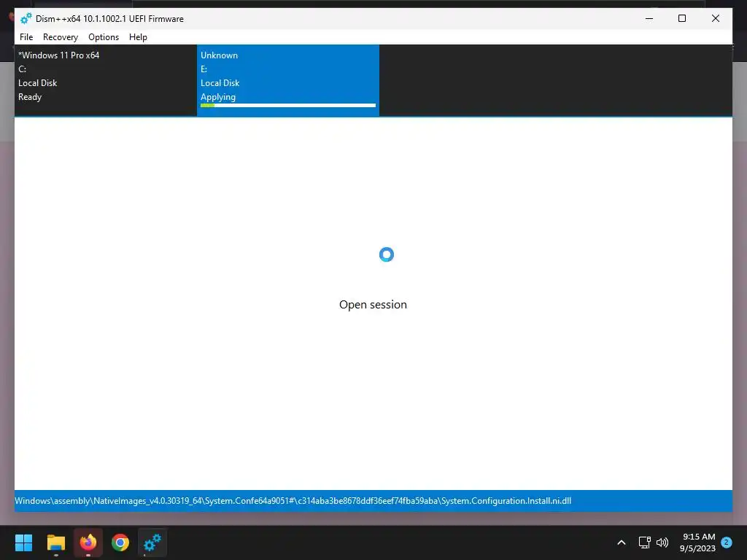Screen dimensions: 747x560
Task: Click the loading spinner circle
Action: (387, 254)
